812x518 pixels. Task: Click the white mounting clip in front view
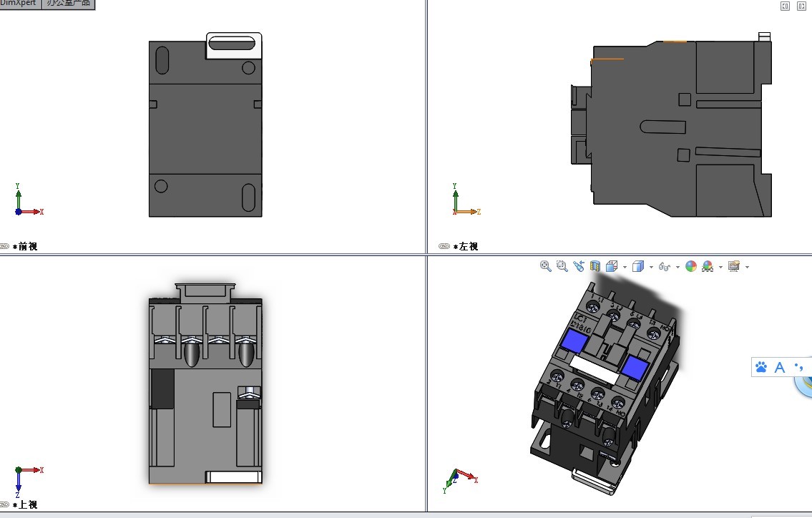click(234, 46)
